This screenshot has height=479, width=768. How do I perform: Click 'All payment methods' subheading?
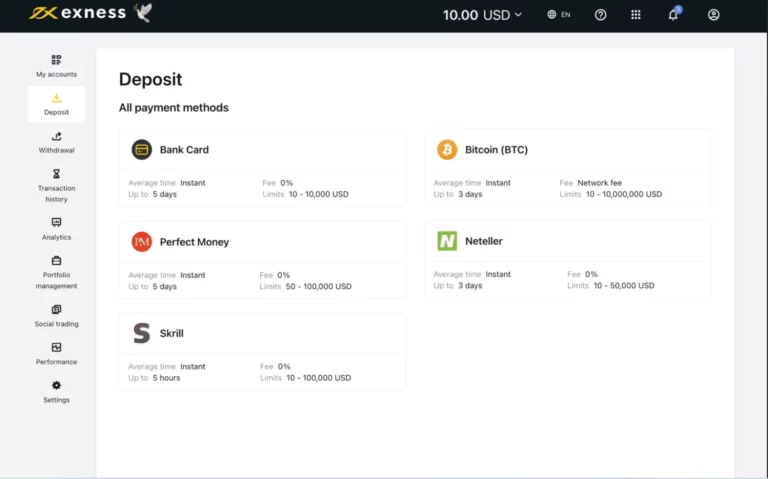point(173,108)
